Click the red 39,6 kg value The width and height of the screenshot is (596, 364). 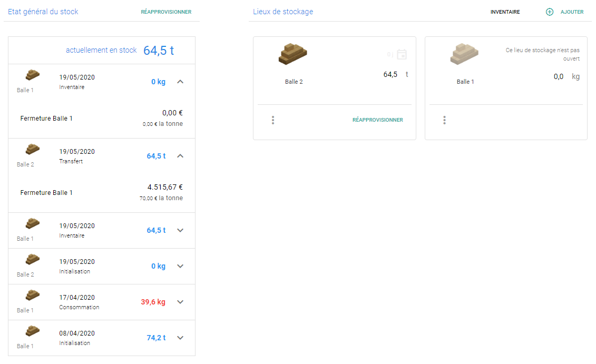point(153,302)
